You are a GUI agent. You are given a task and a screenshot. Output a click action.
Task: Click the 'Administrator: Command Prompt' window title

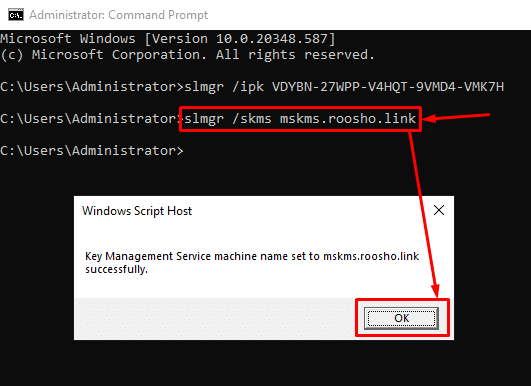pos(119,15)
